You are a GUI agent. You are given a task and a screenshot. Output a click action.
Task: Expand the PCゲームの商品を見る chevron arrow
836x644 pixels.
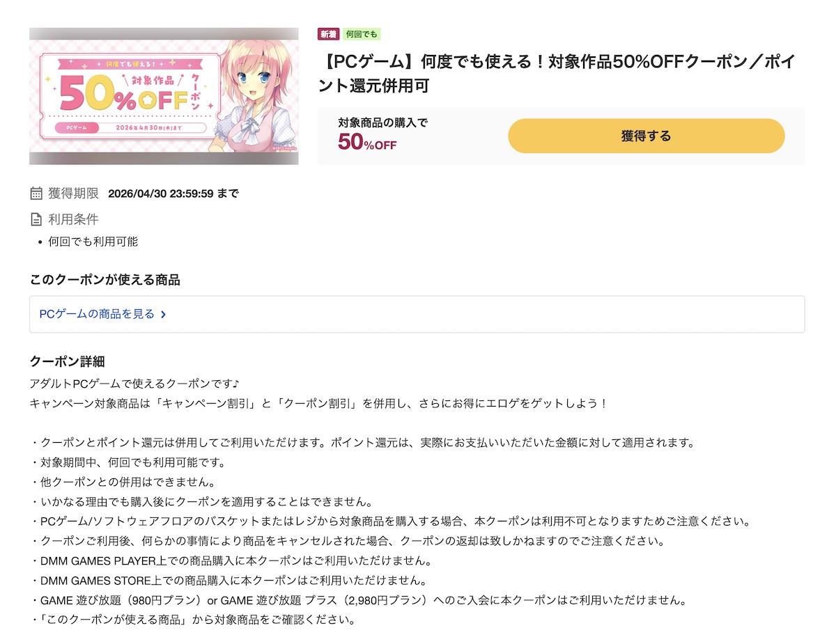coord(163,314)
